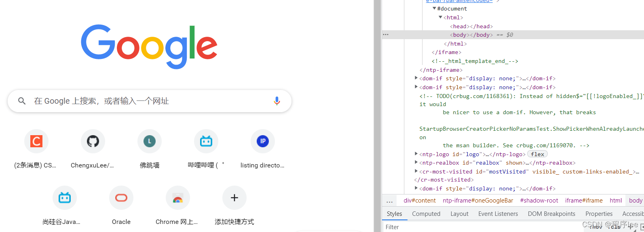Click the 添加快捷方式 plus button

pyautogui.click(x=234, y=198)
